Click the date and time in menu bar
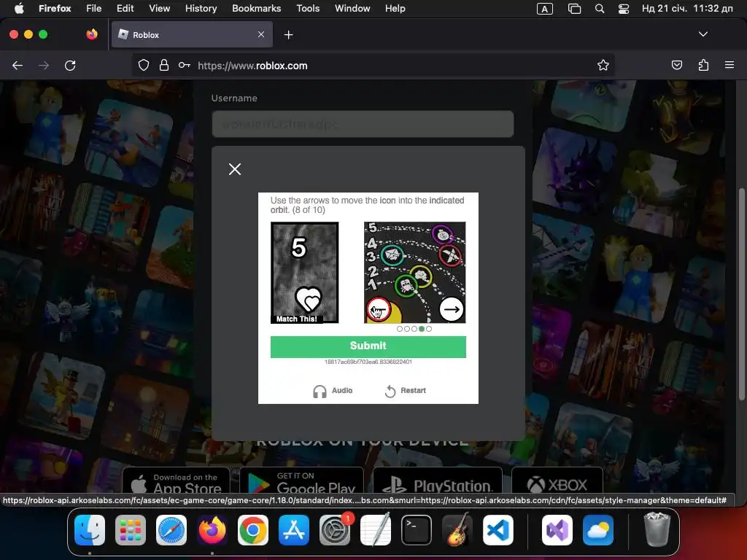The height and width of the screenshot is (560, 747). pos(687,9)
